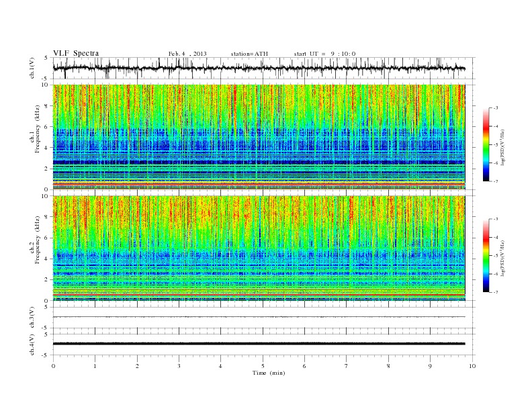The width and height of the screenshot is (532, 411).
Task: Click the ch.2 spectrogram color bar
Action: [x=486, y=255]
